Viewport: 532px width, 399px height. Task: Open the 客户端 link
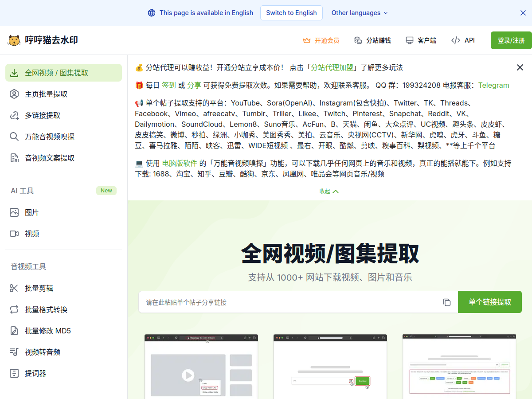421,40
